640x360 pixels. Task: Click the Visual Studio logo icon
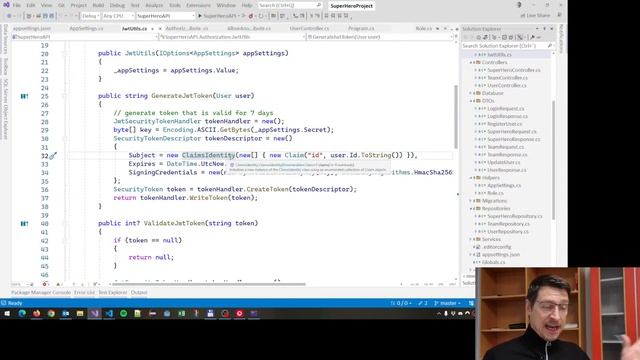[6, 5]
